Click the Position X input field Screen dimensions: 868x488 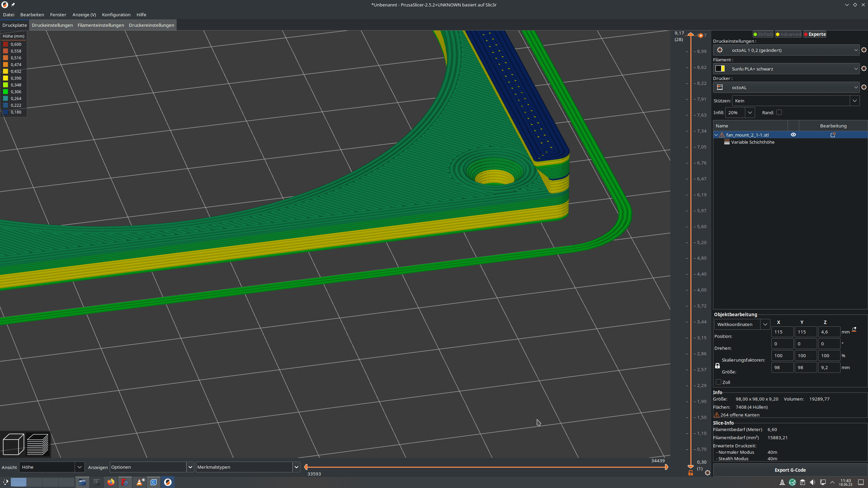(x=782, y=332)
